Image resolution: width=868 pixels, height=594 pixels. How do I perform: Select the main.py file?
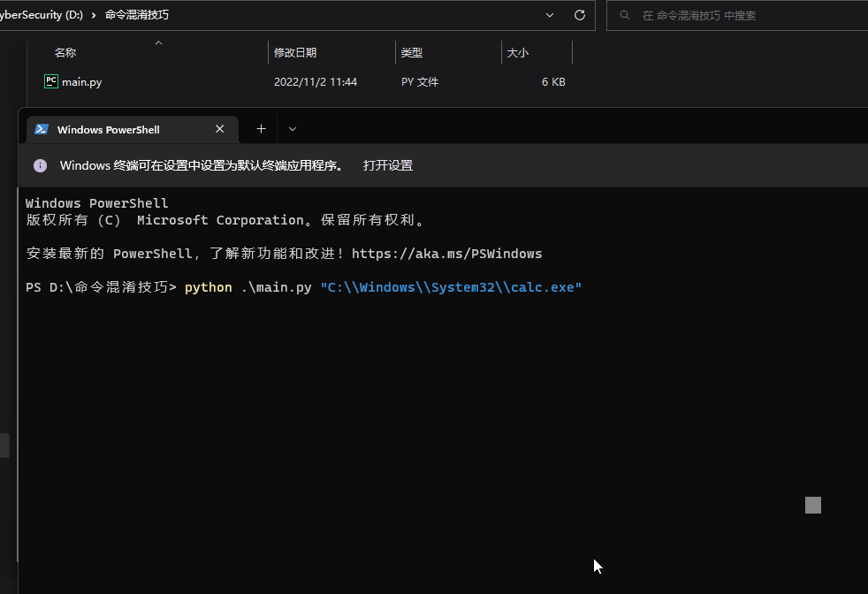pyautogui.click(x=82, y=82)
